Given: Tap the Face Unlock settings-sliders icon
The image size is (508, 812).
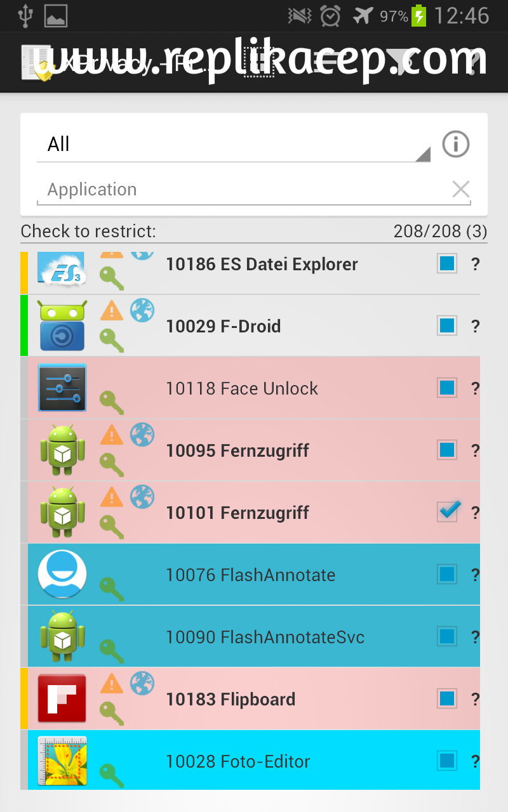Looking at the screenshot, I should coord(62,388).
